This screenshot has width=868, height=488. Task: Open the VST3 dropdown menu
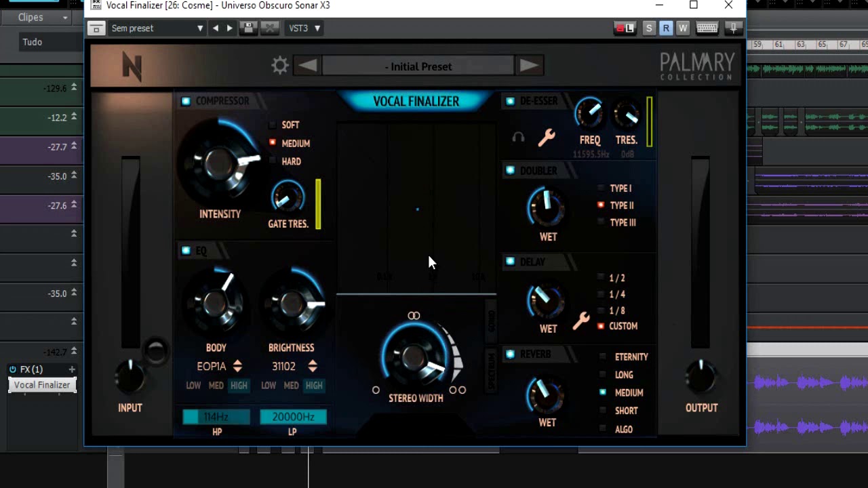pyautogui.click(x=304, y=28)
